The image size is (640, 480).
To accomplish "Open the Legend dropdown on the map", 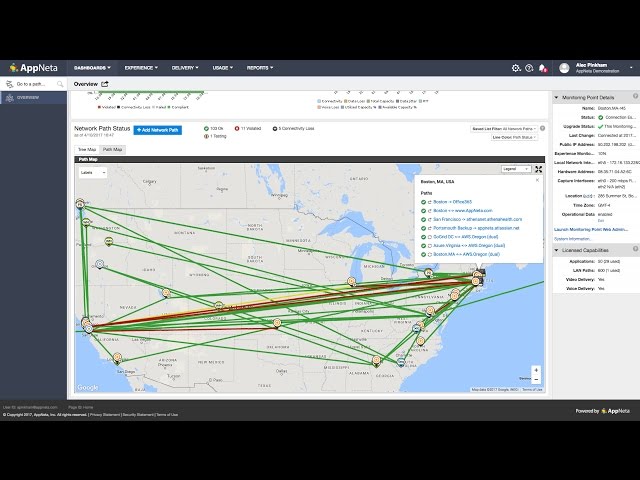I will (x=516, y=169).
